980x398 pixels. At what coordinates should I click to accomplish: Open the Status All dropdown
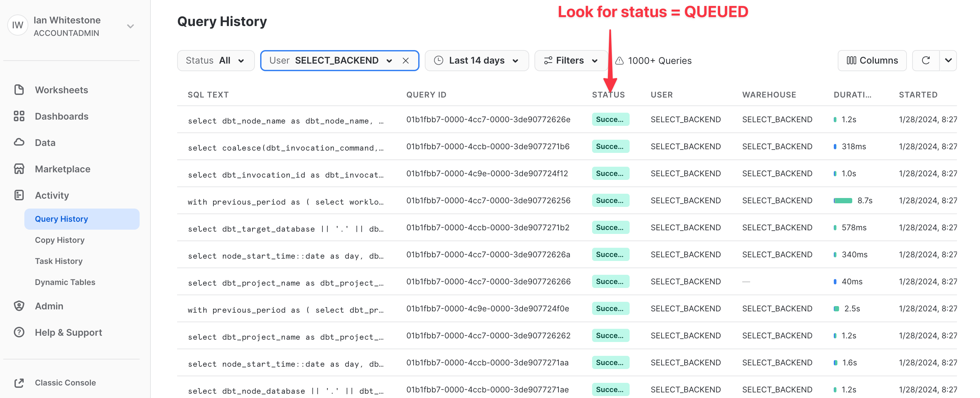[x=215, y=61]
